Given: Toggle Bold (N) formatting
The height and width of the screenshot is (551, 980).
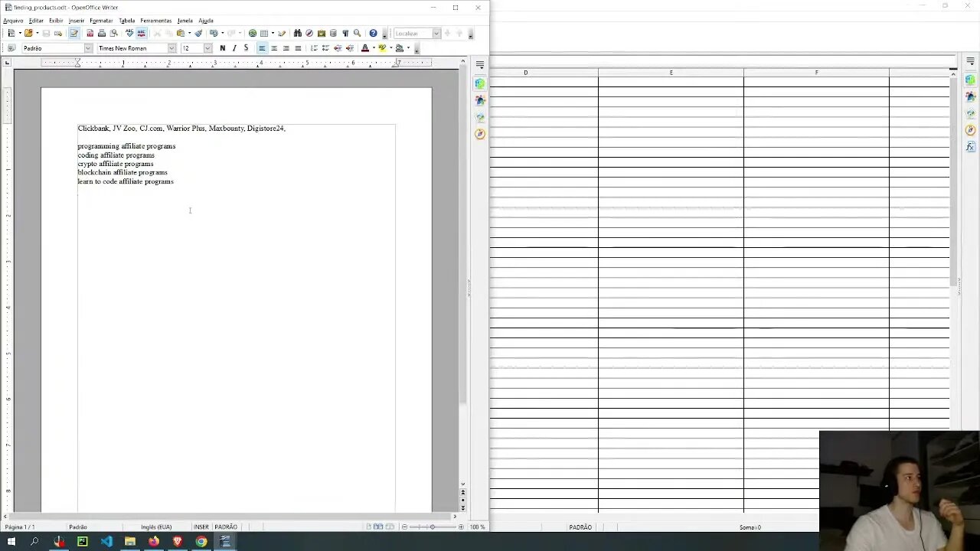Looking at the screenshot, I should pyautogui.click(x=222, y=47).
